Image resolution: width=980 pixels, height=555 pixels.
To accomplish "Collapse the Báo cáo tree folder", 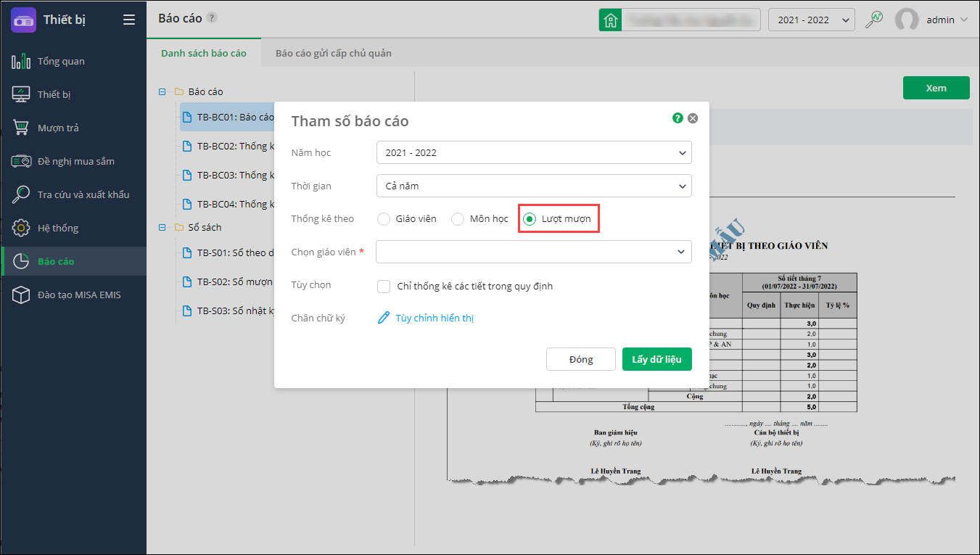I will [x=162, y=92].
